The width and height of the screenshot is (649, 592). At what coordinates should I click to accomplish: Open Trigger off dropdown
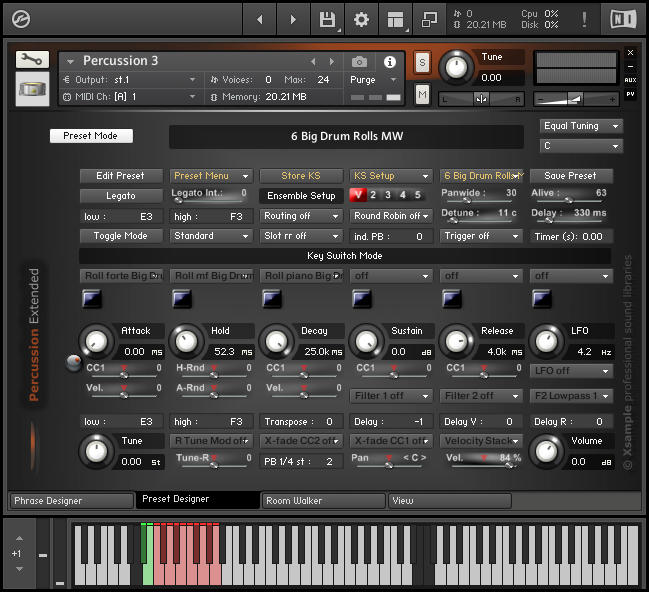pyautogui.click(x=481, y=236)
